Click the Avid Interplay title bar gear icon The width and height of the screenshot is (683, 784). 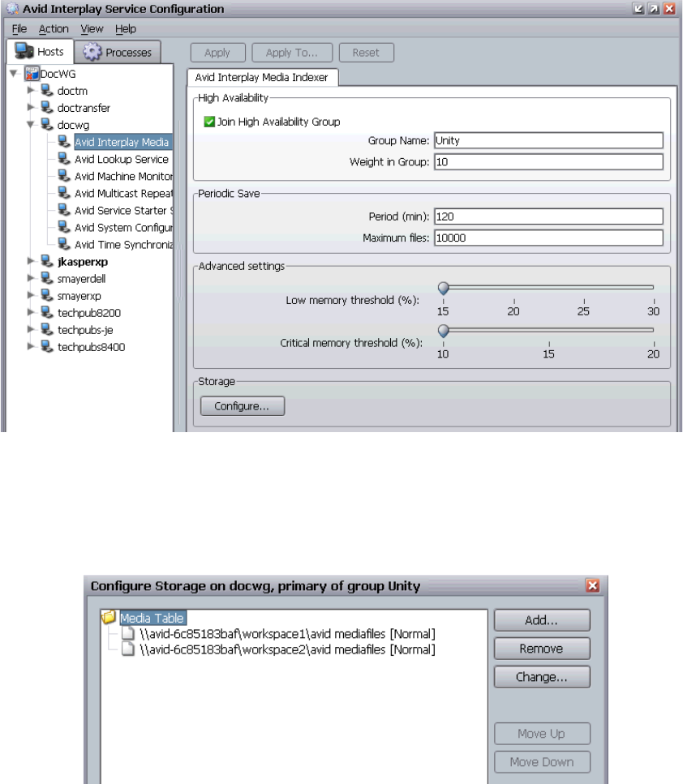12,8
